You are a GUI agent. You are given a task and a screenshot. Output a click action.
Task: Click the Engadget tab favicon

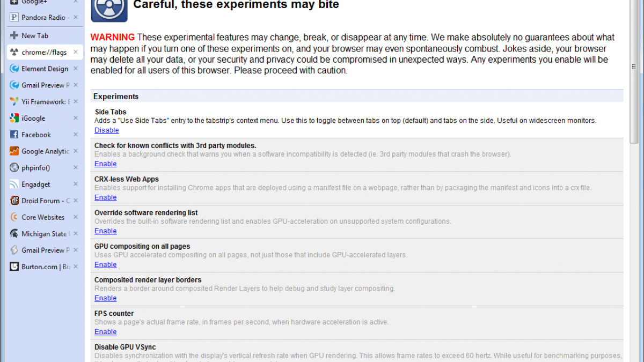(14, 184)
